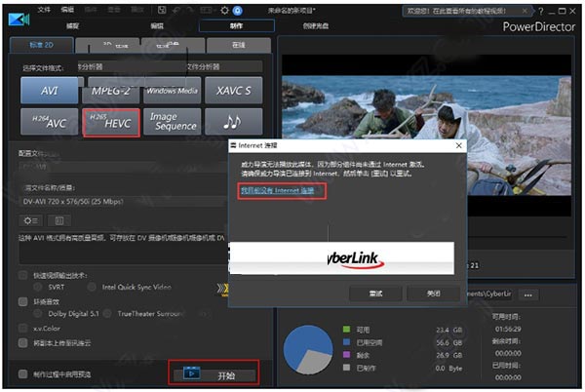Choose the MPEG-2 file format
This screenshot has width=585, height=392.
point(111,91)
